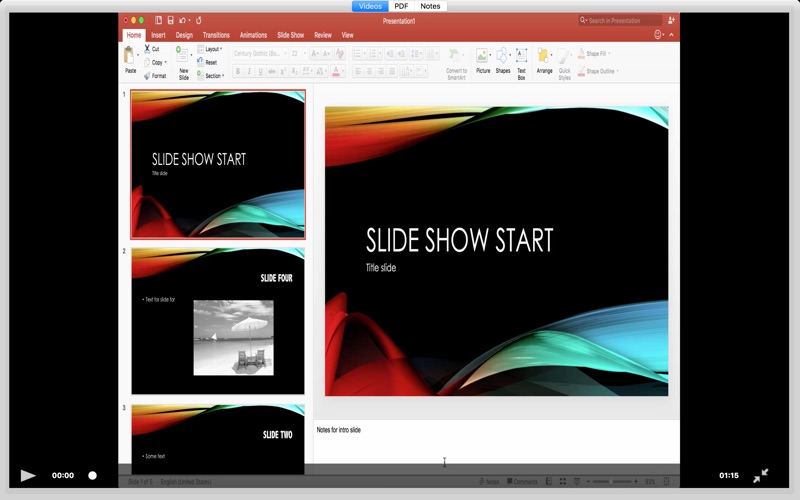Image resolution: width=800 pixels, height=500 pixels.
Task: Click the Paste clipboard icon
Action: point(130,55)
